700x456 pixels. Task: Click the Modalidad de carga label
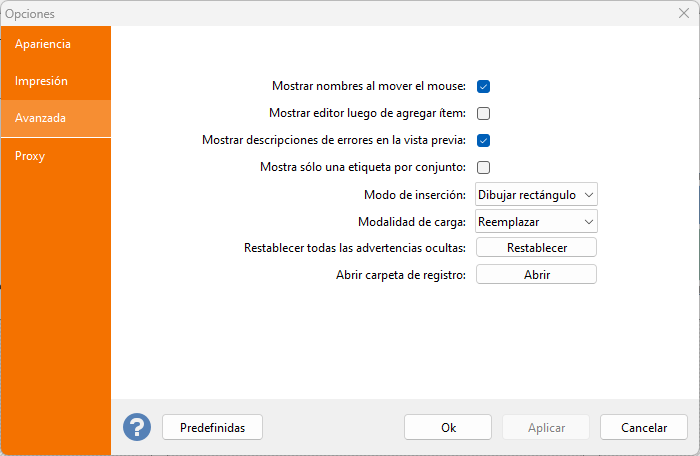412,222
